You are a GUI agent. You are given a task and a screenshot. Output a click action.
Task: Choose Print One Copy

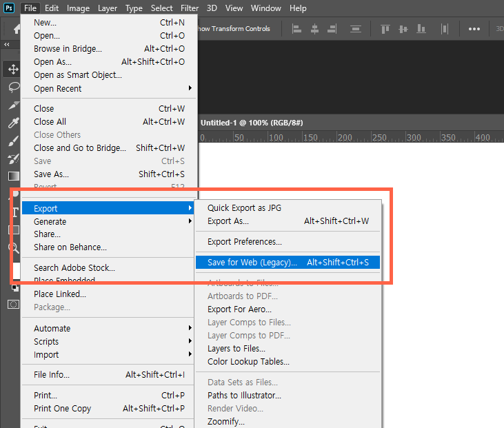[x=108, y=409]
